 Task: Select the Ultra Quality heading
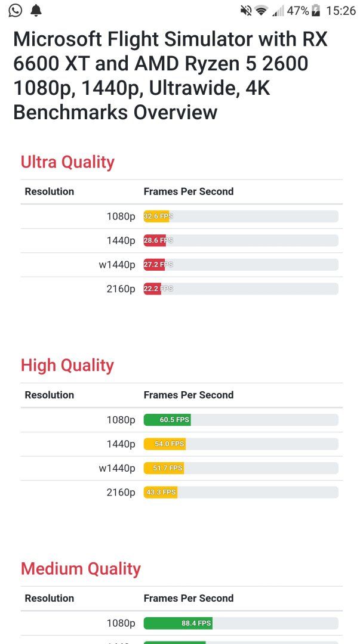(67, 162)
